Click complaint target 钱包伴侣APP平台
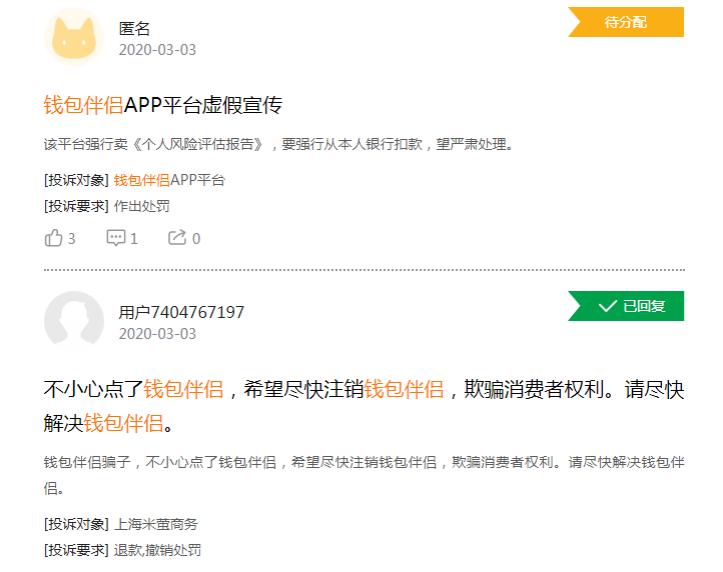723x572 pixels. (x=169, y=180)
